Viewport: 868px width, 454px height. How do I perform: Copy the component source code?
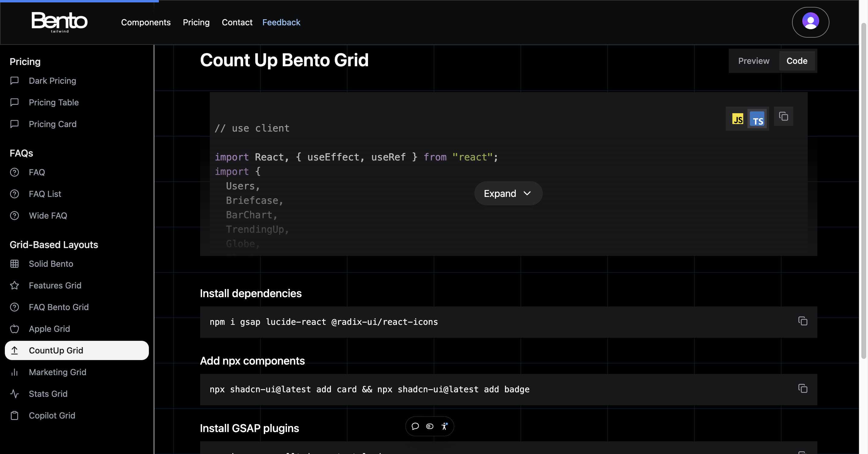tap(783, 117)
